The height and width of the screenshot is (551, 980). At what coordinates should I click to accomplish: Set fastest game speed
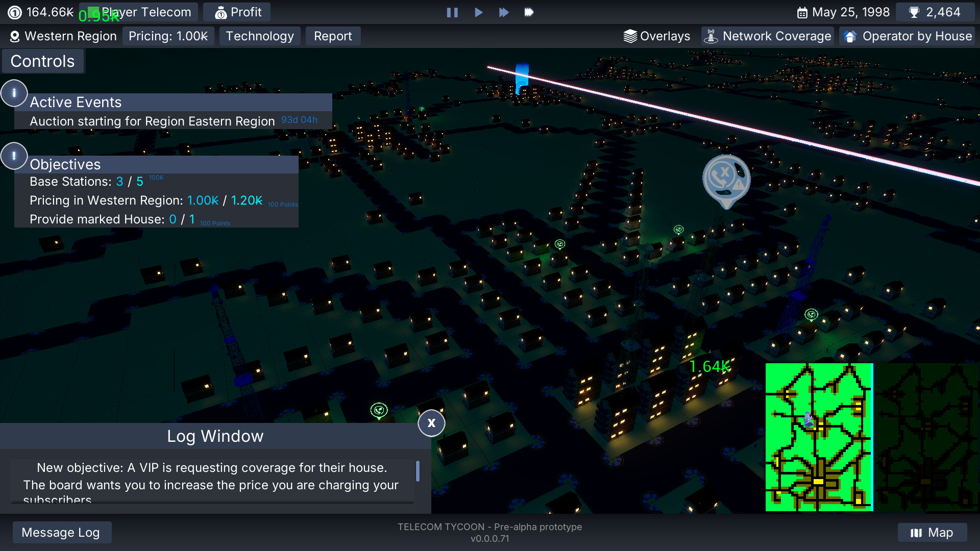529,12
